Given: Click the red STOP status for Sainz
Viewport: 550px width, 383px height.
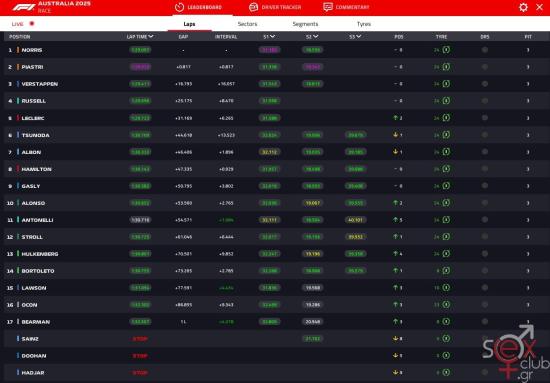Looking at the screenshot, I should pos(140,339).
